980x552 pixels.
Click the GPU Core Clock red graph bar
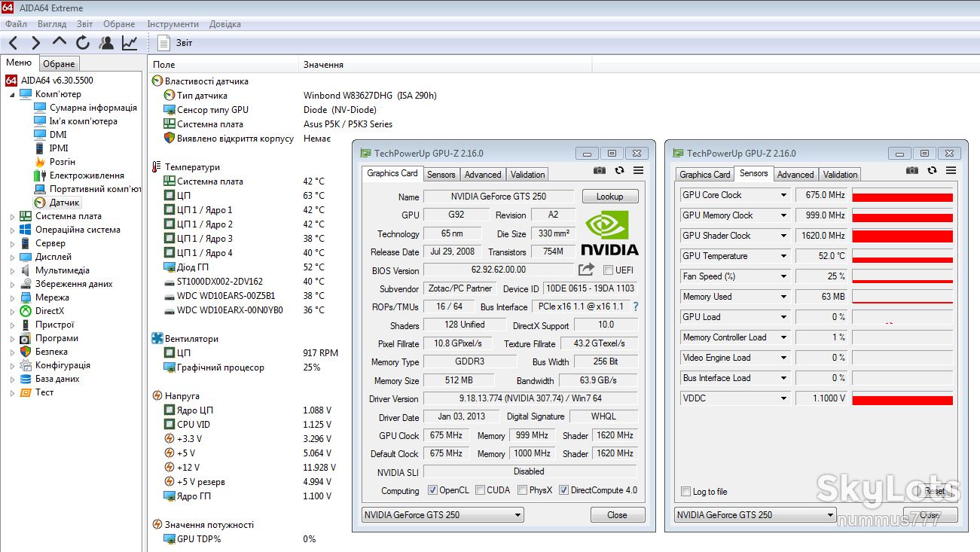(x=902, y=197)
